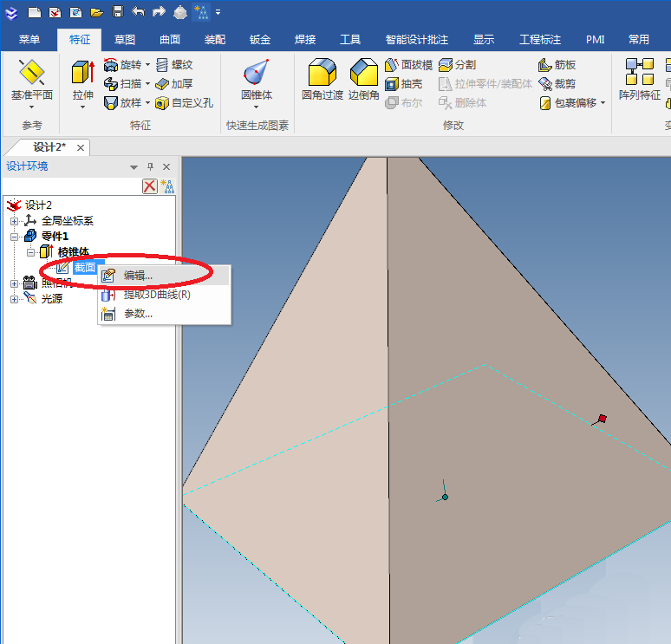Expand the 光源 tree node
This screenshot has width=671, height=644.
(x=14, y=299)
